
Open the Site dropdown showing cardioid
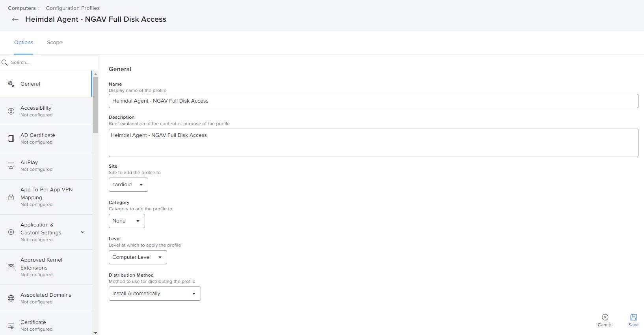pyautogui.click(x=128, y=185)
